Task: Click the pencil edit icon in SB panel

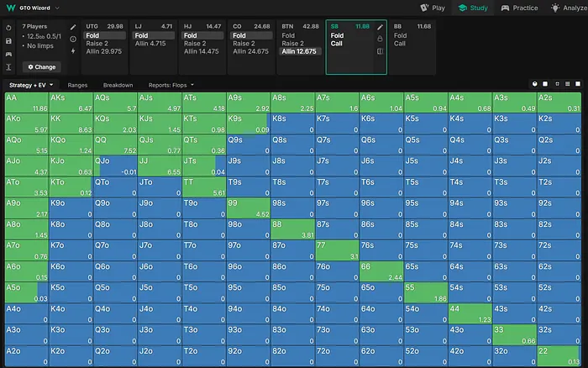Action: (380, 28)
